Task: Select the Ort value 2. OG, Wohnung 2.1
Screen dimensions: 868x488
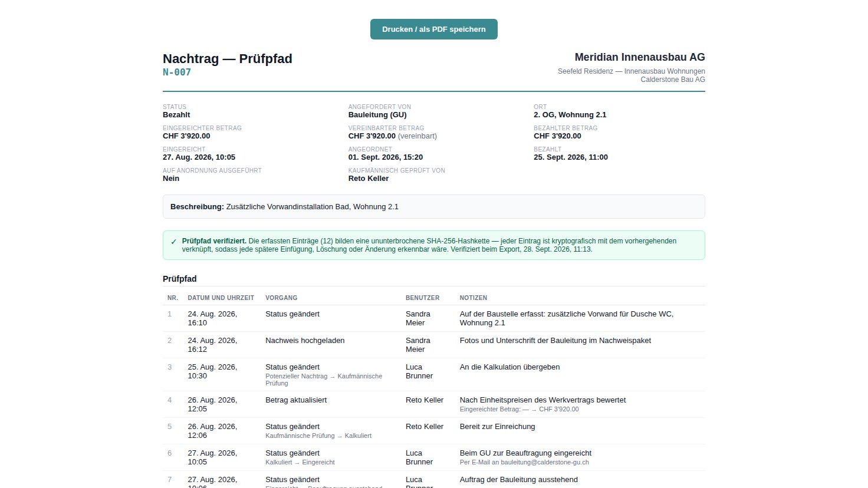Action: click(570, 115)
